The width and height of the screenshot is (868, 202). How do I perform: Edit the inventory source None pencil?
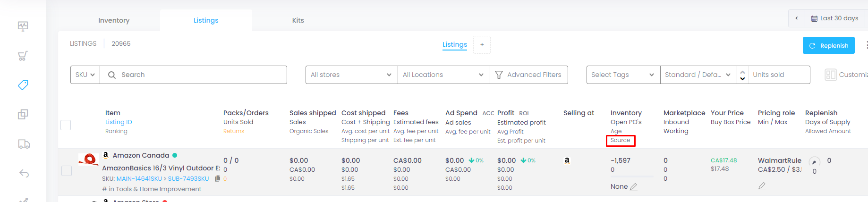click(x=634, y=187)
